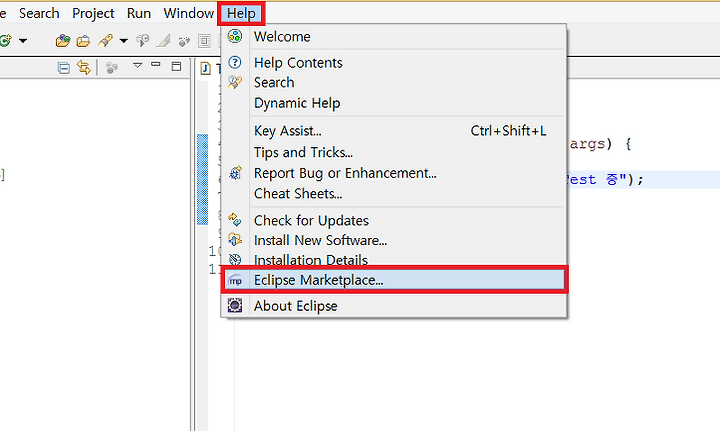
Task: Open the Window menu
Action: click(189, 13)
